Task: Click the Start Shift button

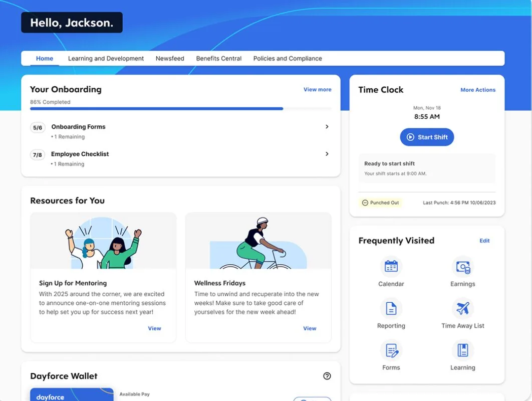Action: 427,137
